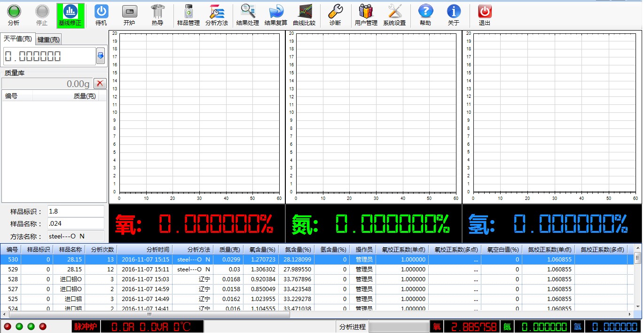Exit the program via 退出
This screenshot has height=333, width=644.
coord(484,15)
